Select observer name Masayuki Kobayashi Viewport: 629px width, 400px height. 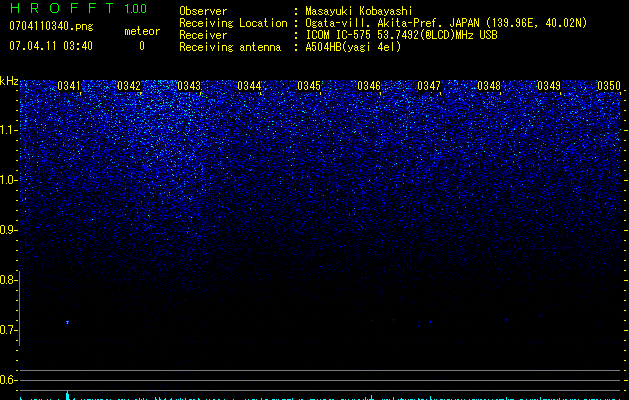[359, 11]
